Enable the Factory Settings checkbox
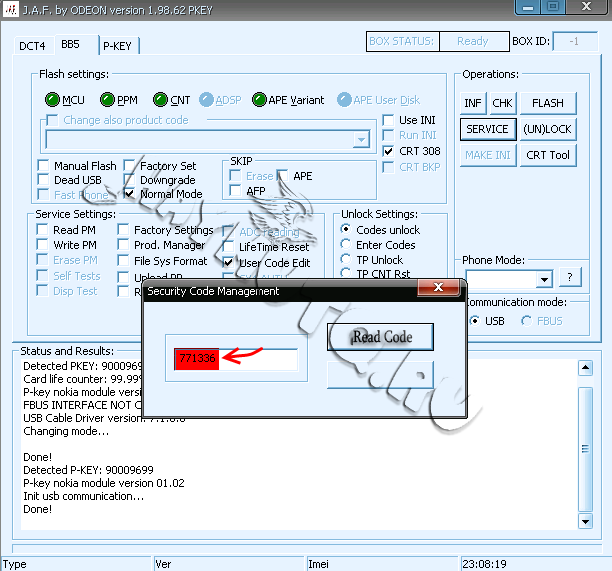This screenshot has width=612, height=571. [x=123, y=229]
